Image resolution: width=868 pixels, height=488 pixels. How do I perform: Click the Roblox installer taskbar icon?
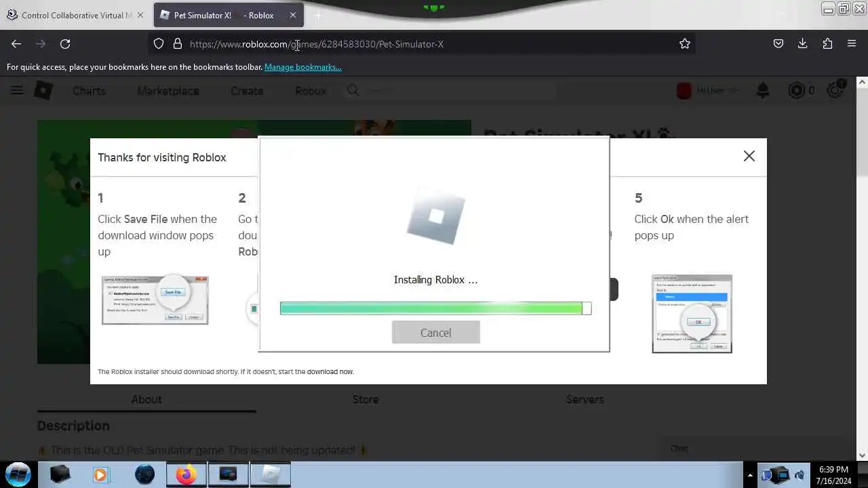click(x=271, y=474)
